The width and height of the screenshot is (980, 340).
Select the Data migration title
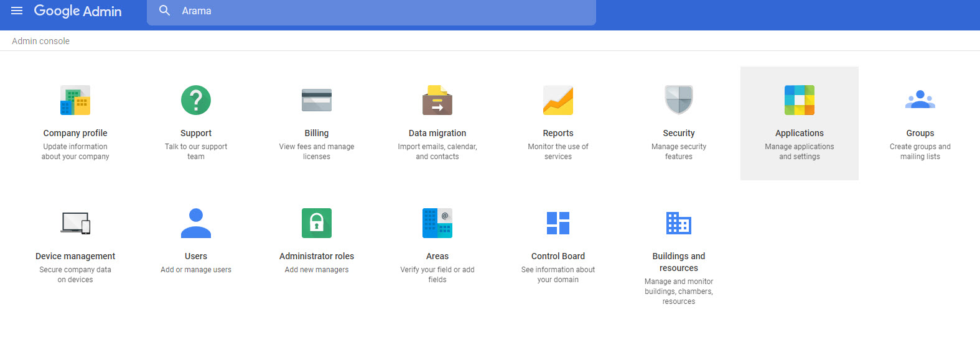point(437,133)
